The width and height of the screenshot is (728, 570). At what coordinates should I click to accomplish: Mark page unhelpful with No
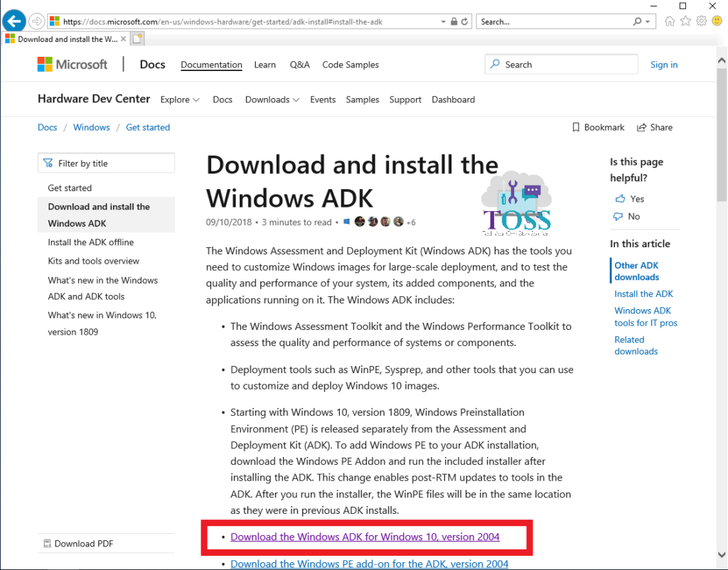[626, 216]
